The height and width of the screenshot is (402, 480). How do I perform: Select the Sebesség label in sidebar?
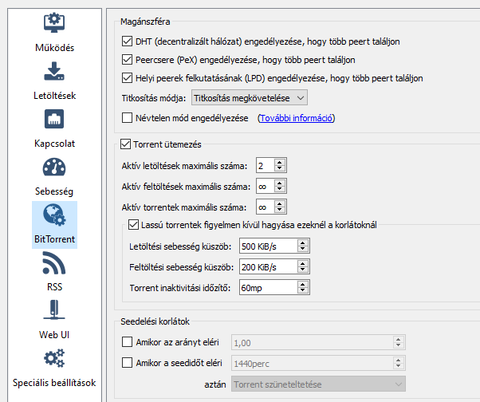pyautogui.click(x=54, y=192)
